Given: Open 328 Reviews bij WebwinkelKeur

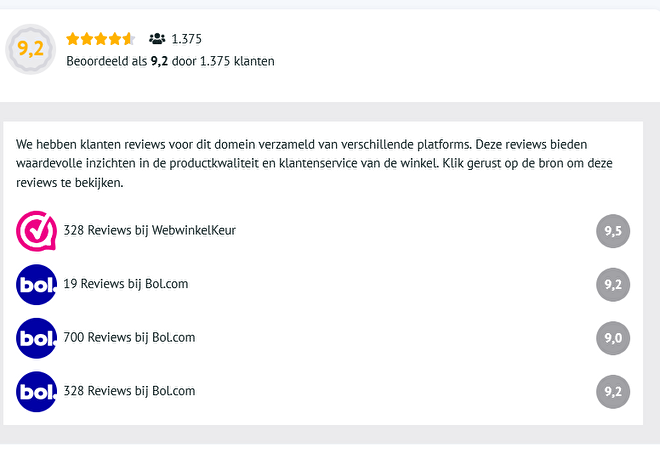Looking at the screenshot, I should (149, 230).
